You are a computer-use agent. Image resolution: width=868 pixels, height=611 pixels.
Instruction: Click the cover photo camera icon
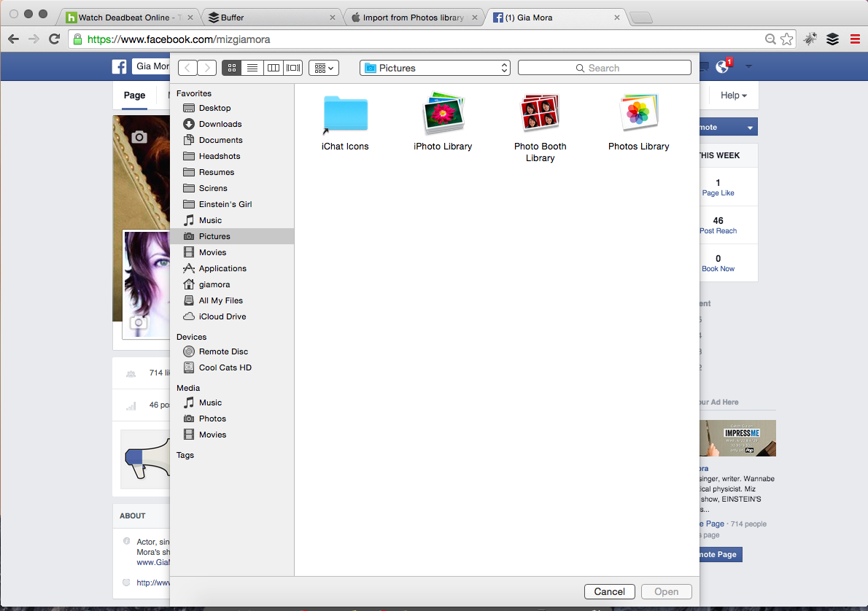click(139, 136)
